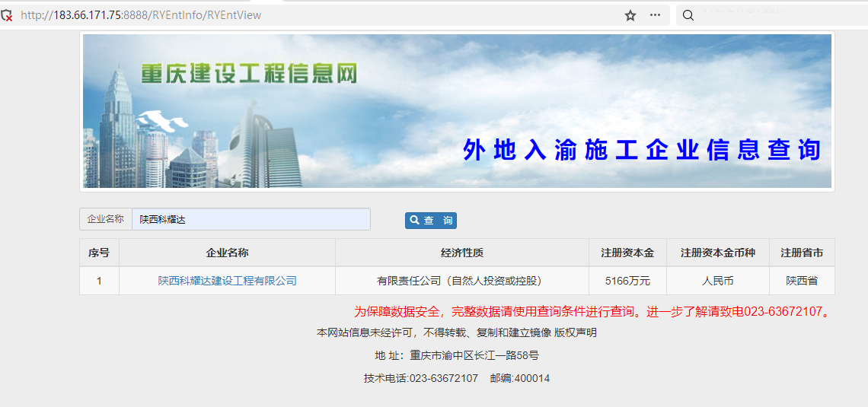Click the 查询 search button

coord(431,220)
